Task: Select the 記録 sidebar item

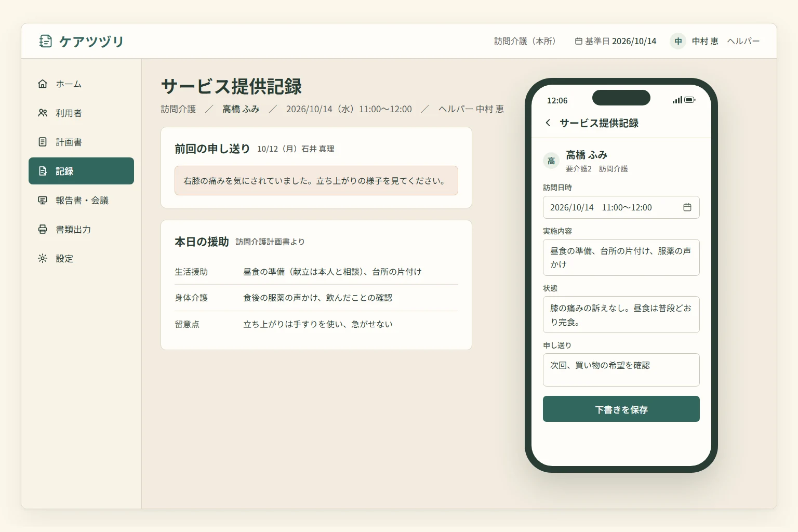Action: [x=81, y=171]
